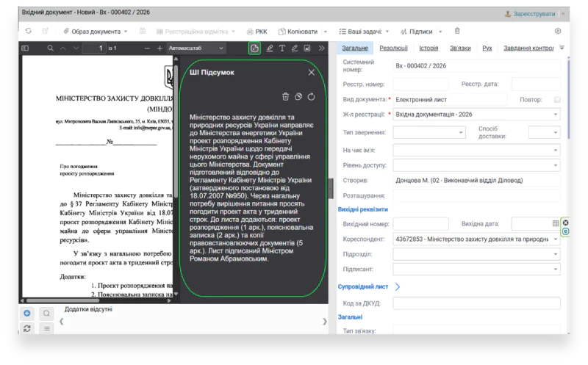This screenshot has width=588, height=365.
Task: Open the Реєстраційна відмітка dropdown
Action: tap(196, 32)
